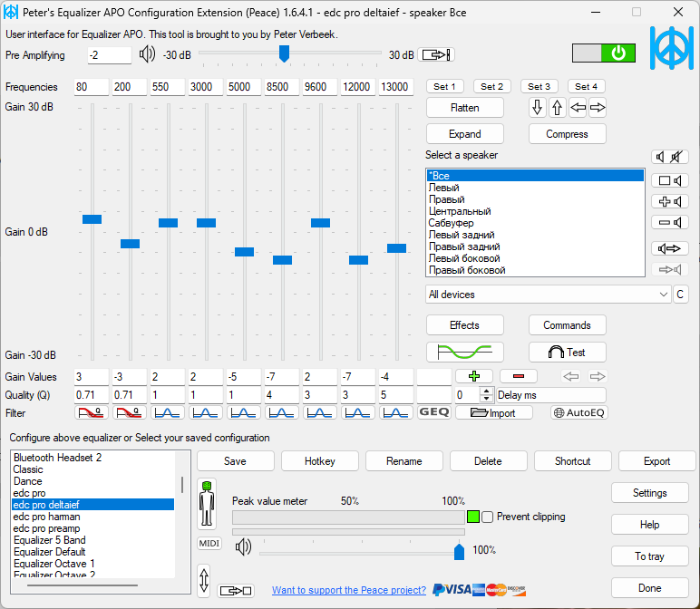Image resolution: width=700 pixels, height=609 pixels.
Task: Select Set 1
Action: point(444,87)
